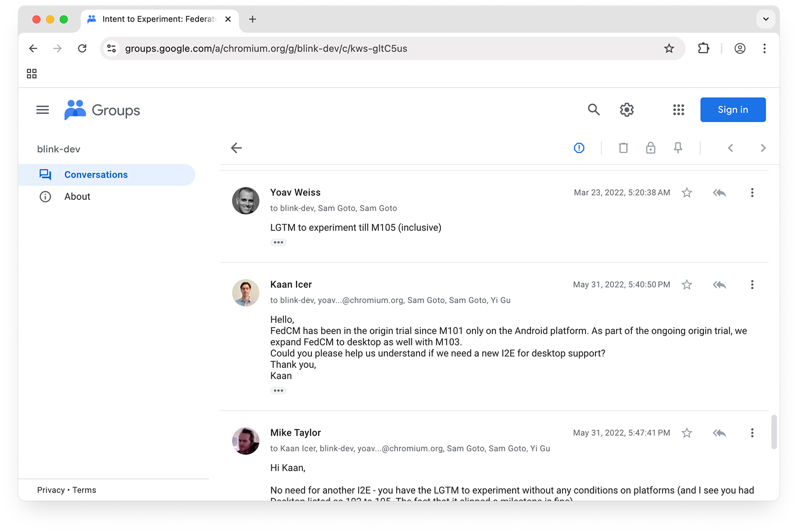Open more options for Mike Taylor's message

pyautogui.click(x=752, y=433)
